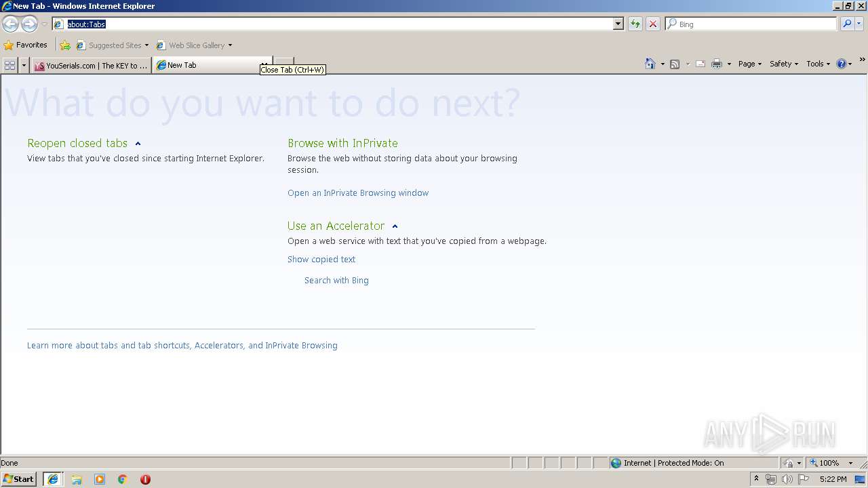
Task: Open Suggested Sites on favorites bar
Action: pos(112,45)
